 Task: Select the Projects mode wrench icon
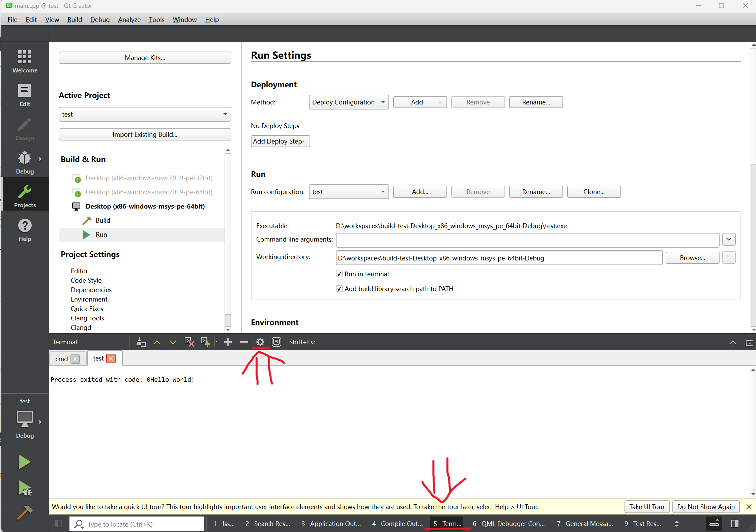(x=25, y=192)
